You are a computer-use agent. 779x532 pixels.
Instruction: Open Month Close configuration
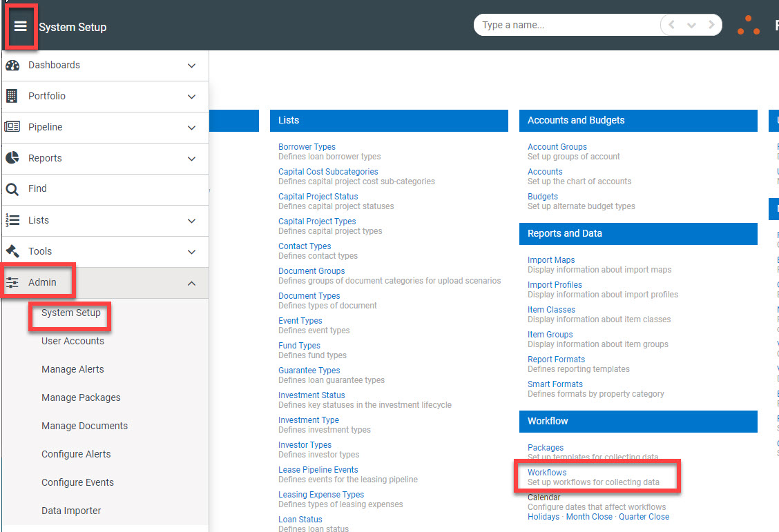pos(589,516)
